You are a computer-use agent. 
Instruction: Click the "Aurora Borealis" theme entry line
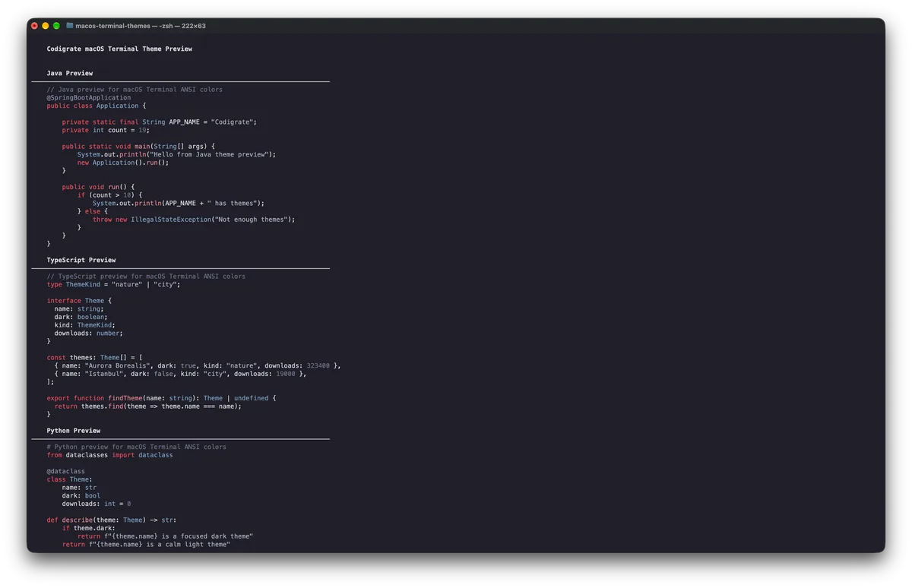point(198,365)
